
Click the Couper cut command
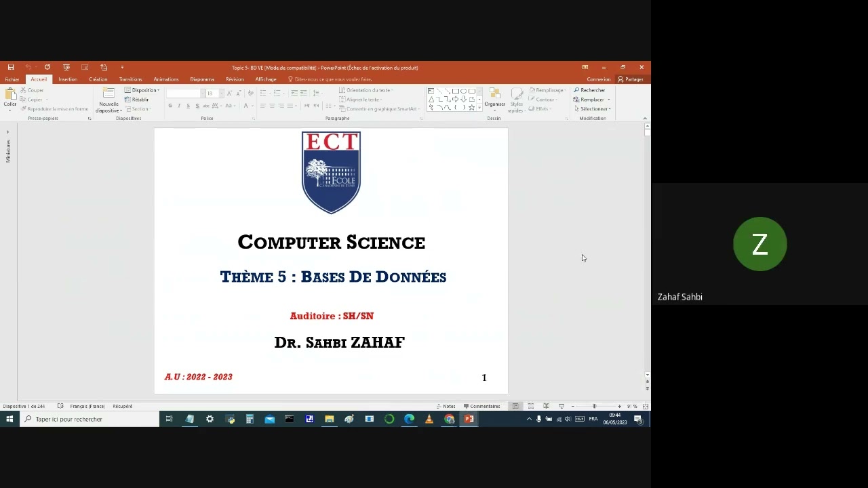coord(32,90)
